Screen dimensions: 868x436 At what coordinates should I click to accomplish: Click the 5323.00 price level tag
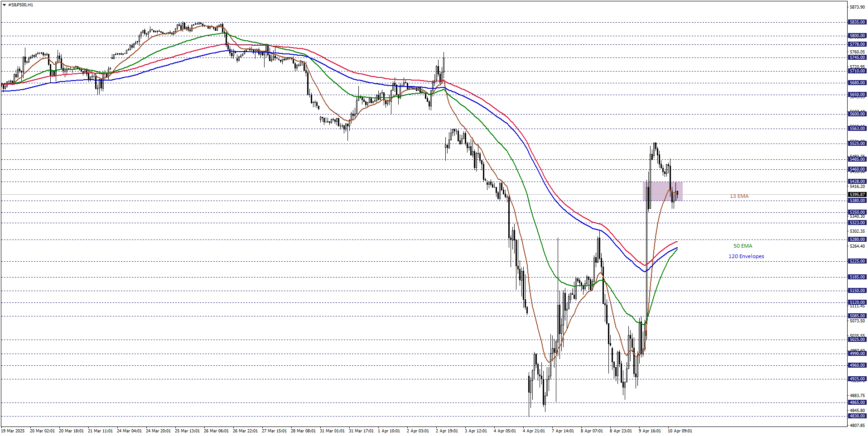pos(857,223)
